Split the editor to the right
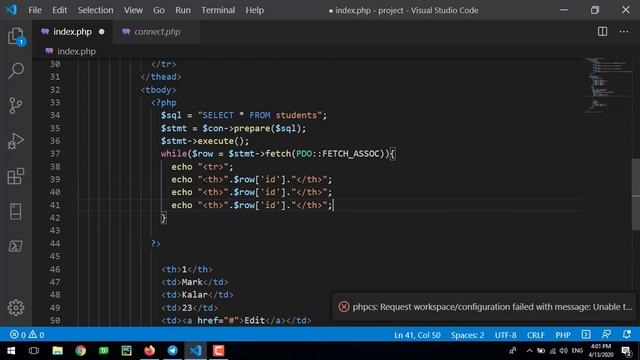This screenshot has height=360, width=640. [602, 31]
